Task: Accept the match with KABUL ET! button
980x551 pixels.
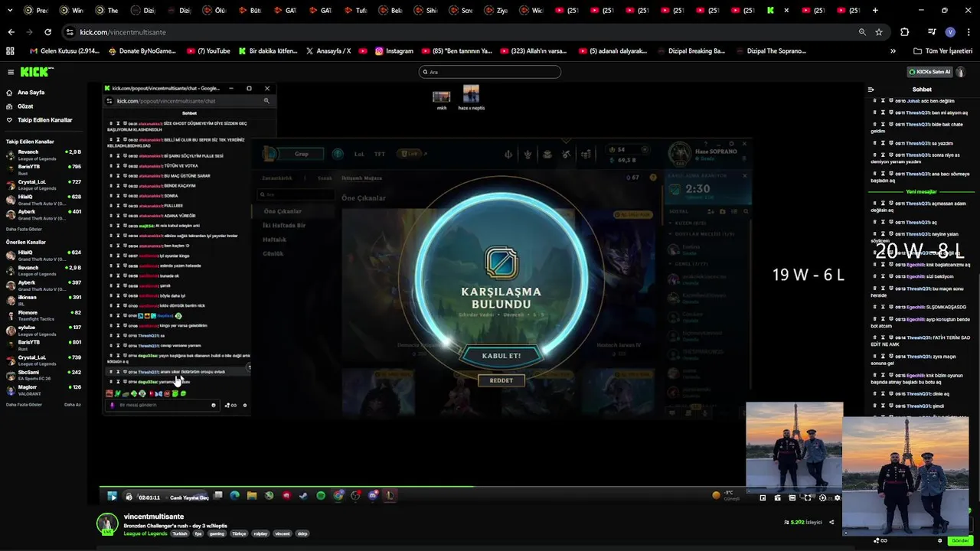Action: 501,356
